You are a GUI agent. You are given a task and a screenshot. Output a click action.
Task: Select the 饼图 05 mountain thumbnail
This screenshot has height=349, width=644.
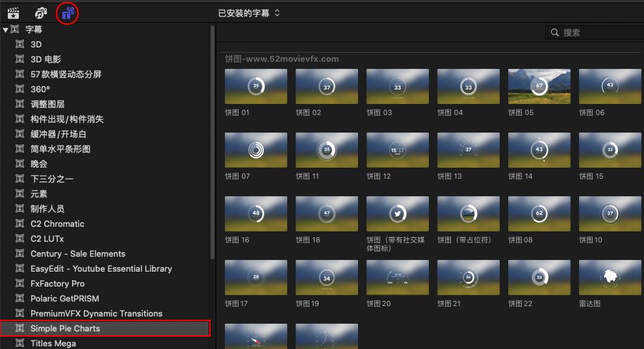[539, 86]
